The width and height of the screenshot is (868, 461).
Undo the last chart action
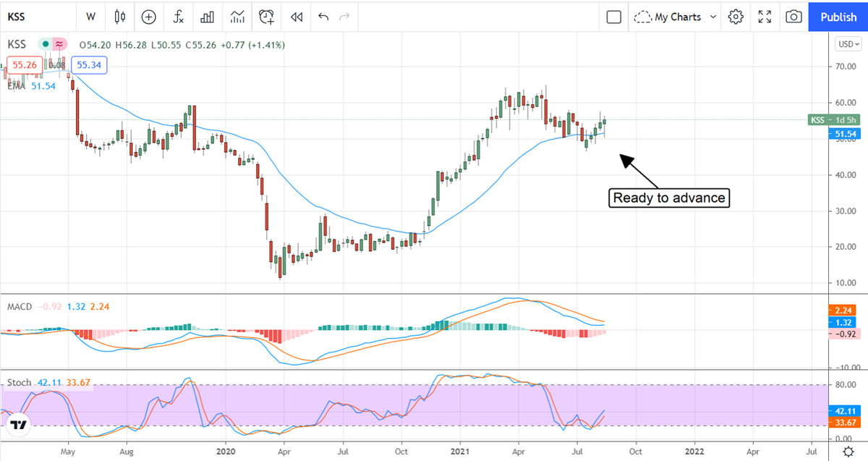pos(323,17)
